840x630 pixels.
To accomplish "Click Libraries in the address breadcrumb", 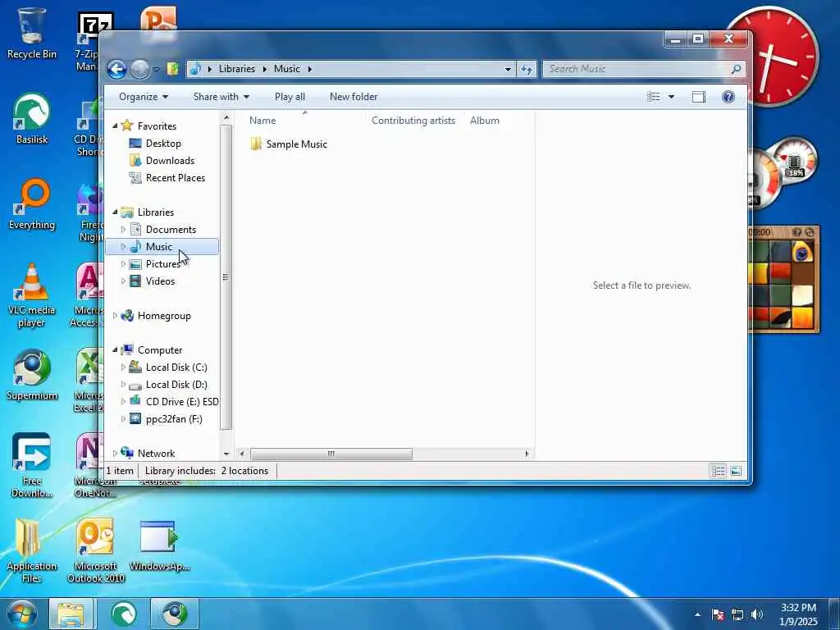I will tap(237, 69).
